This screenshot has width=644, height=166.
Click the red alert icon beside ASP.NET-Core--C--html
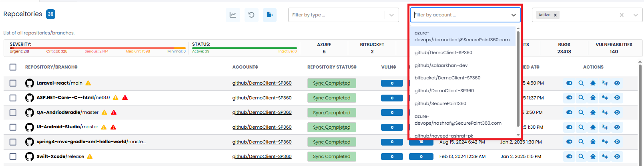125,97
